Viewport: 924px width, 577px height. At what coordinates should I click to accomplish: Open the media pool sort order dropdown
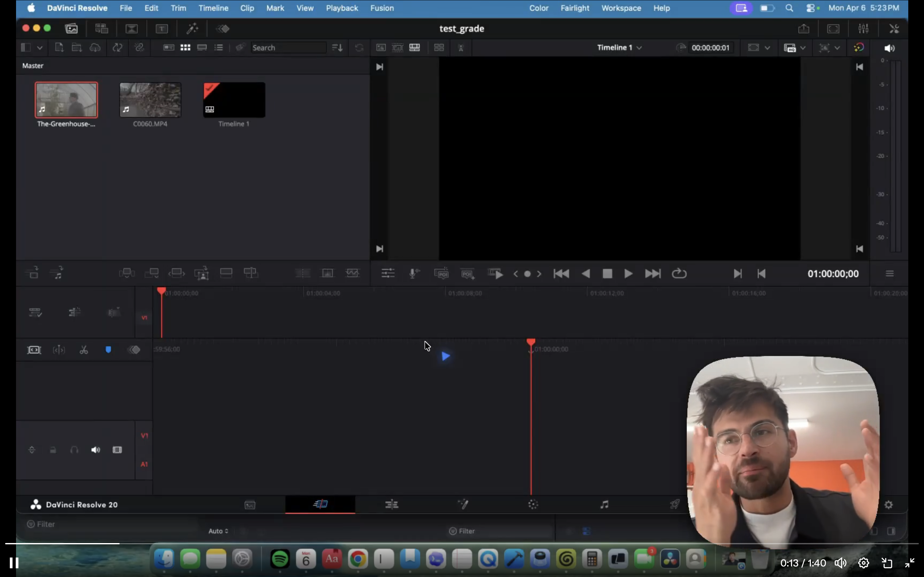click(337, 48)
